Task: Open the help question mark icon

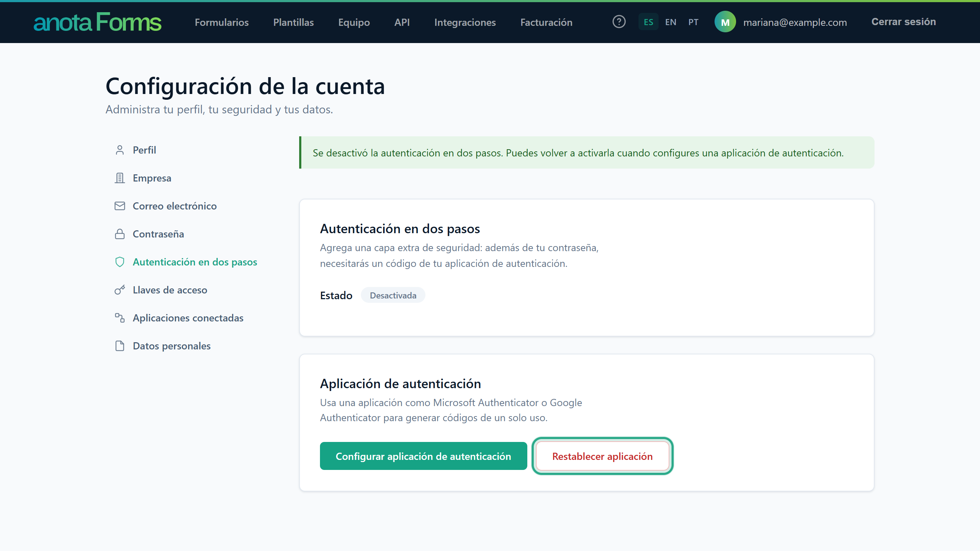Action: coord(619,22)
